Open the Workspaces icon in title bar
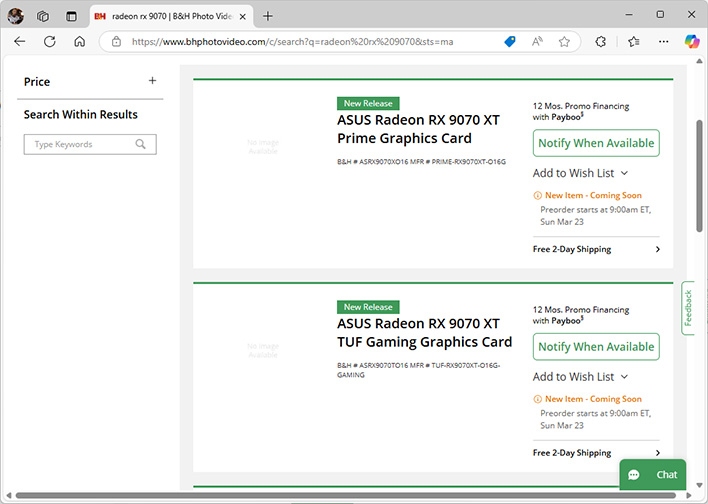708x504 pixels. point(43,16)
